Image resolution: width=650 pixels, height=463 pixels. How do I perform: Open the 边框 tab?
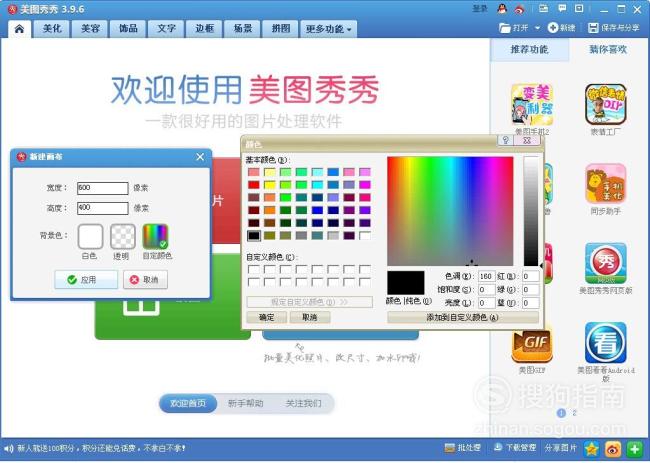(x=204, y=29)
